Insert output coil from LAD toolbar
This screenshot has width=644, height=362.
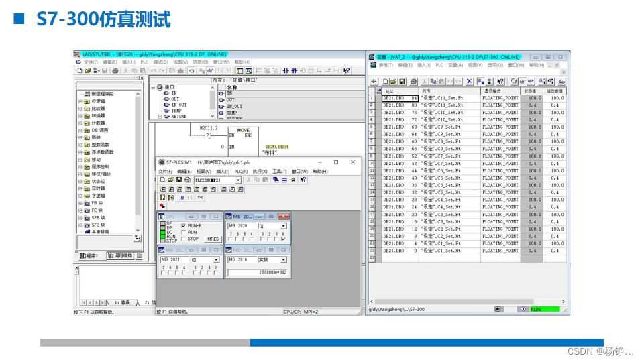(303, 70)
